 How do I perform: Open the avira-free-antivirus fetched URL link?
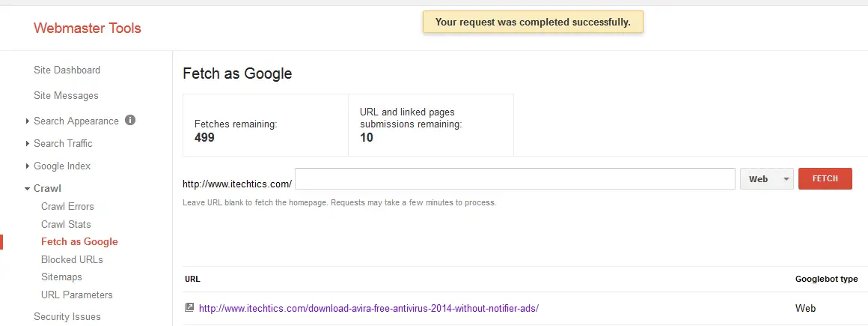[369, 308]
